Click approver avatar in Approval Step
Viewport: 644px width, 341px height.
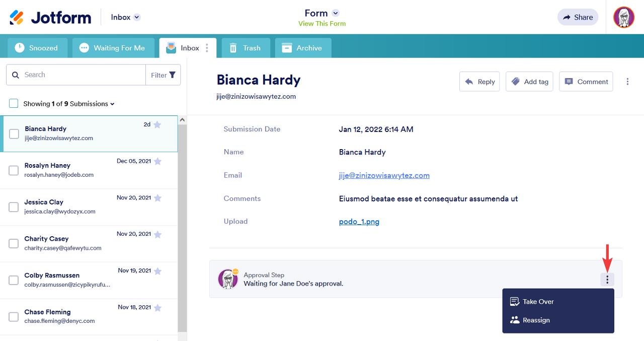(228, 279)
